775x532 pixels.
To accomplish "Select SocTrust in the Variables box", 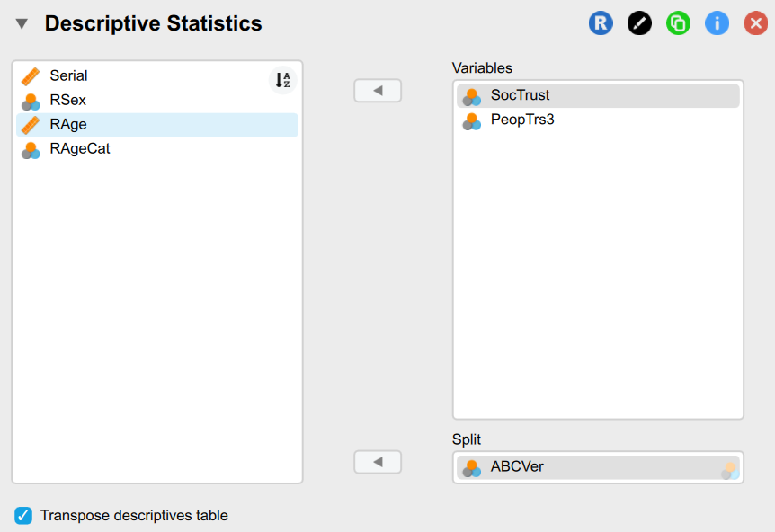I will (520, 95).
